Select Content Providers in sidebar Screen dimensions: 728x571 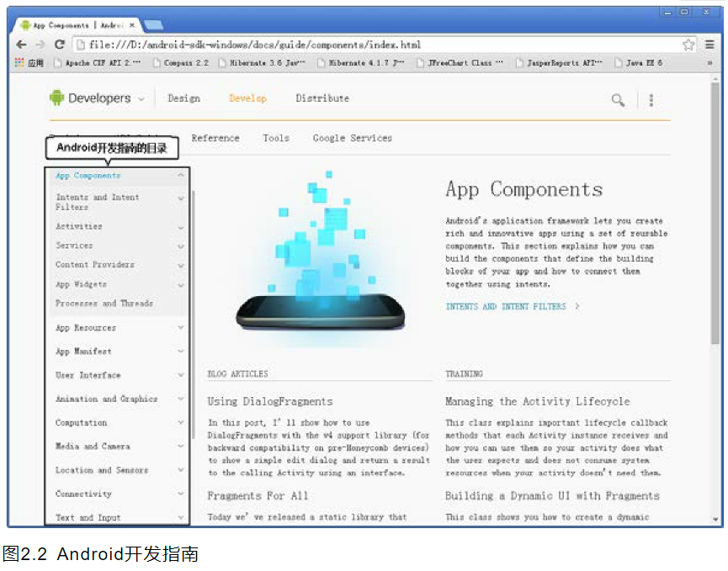coord(95,265)
